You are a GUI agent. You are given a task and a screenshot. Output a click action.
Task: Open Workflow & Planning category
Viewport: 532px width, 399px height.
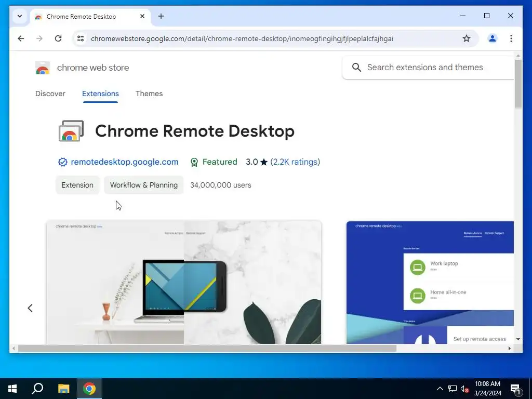(x=144, y=185)
